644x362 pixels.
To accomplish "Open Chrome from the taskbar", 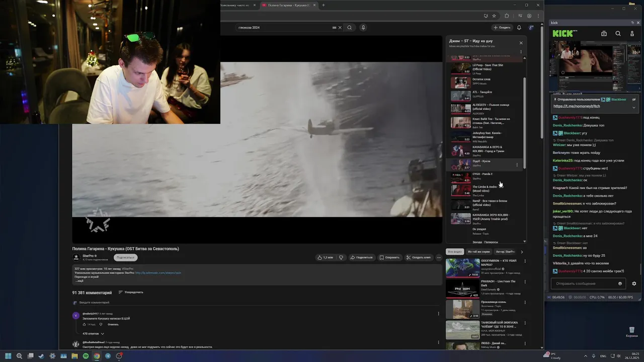I will coord(97,356).
